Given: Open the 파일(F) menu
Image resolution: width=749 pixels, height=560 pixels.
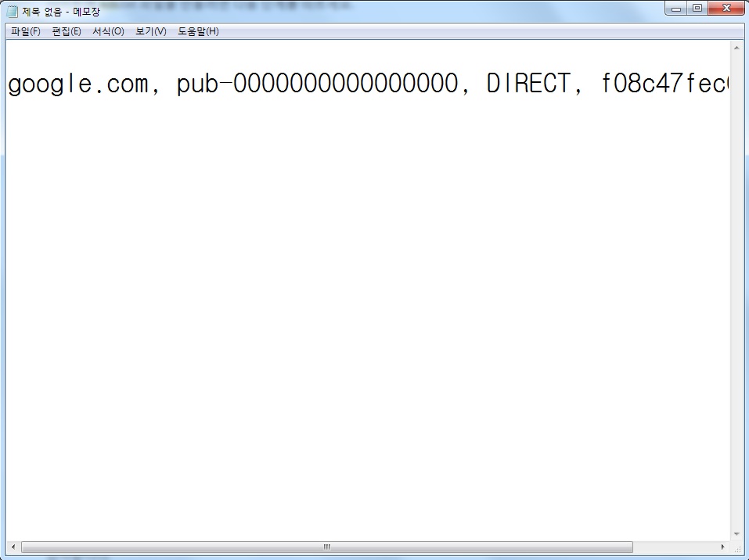Looking at the screenshot, I should [x=26, y=31].
